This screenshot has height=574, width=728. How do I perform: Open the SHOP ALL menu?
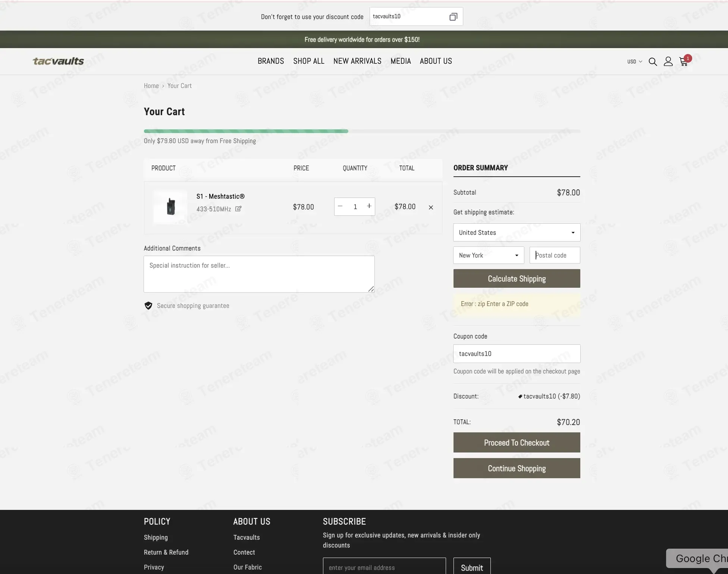(x=309, y=61)
